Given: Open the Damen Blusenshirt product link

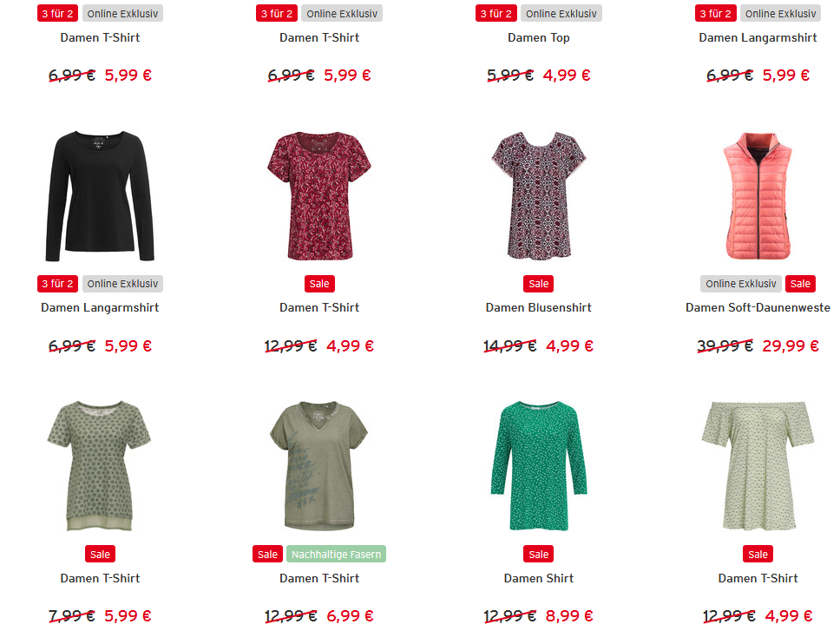Looking at the screenshot, I should [x=538, y=307].
